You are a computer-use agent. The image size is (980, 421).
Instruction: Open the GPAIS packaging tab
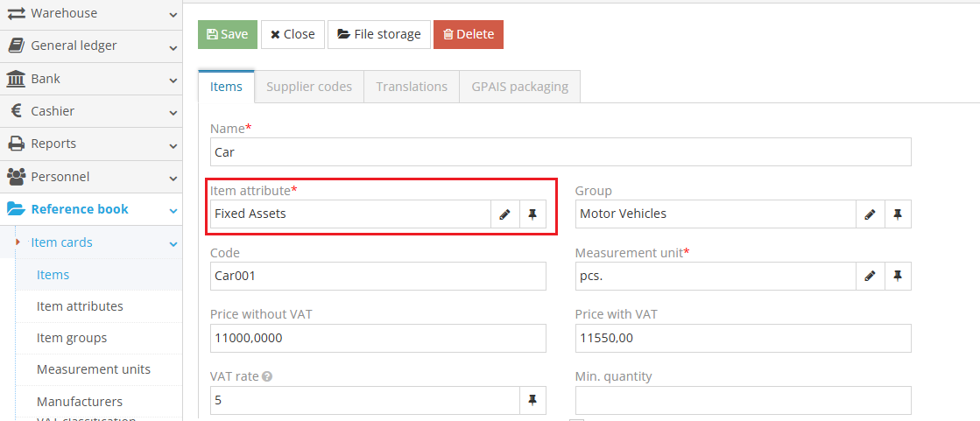519,87
